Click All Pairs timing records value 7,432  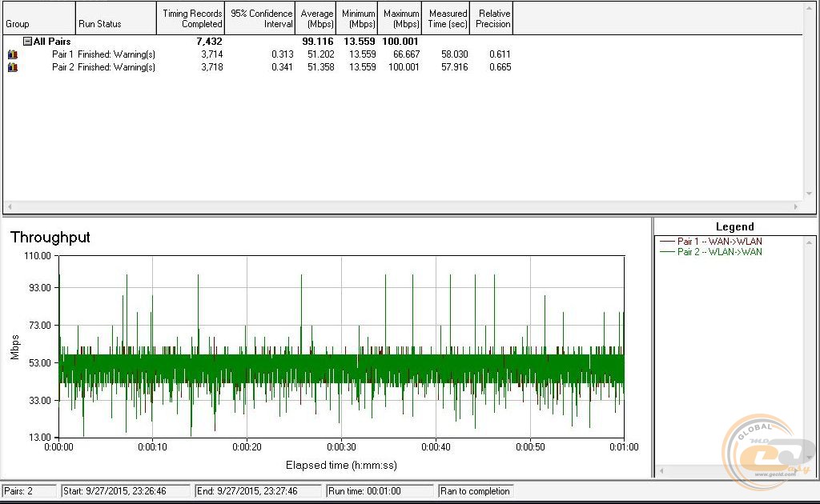[x=209, y=42]
